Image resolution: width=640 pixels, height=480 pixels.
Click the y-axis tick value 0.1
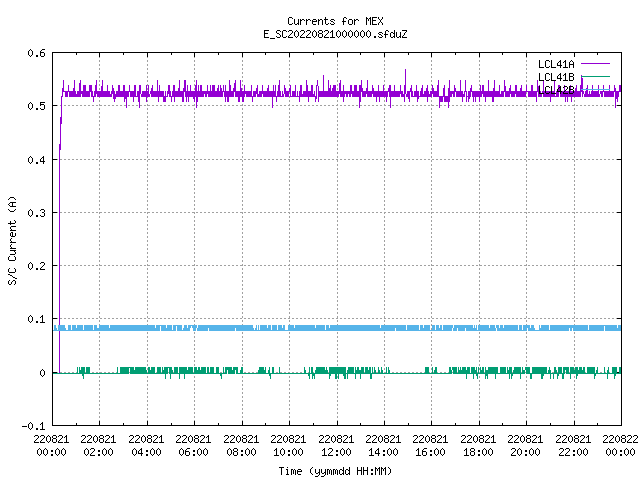[36, 319]
